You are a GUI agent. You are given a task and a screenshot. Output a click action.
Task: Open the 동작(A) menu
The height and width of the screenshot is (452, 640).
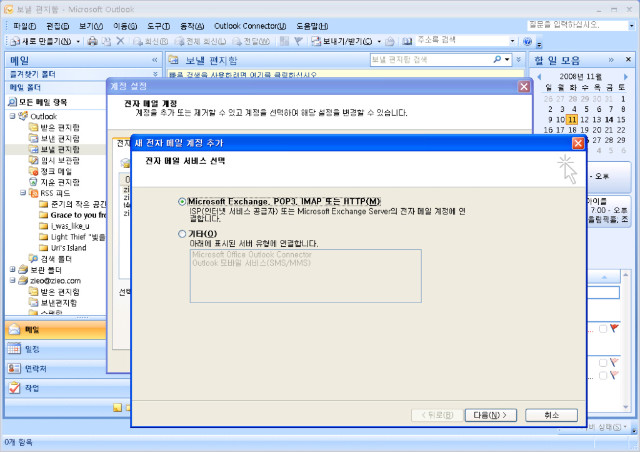click(192, 26)
